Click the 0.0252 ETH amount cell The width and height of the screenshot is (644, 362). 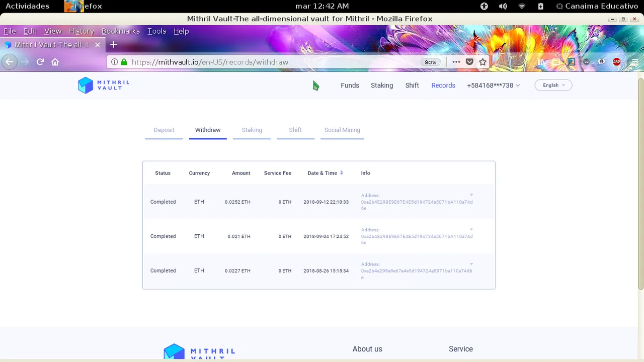click(x=237, y=202)
